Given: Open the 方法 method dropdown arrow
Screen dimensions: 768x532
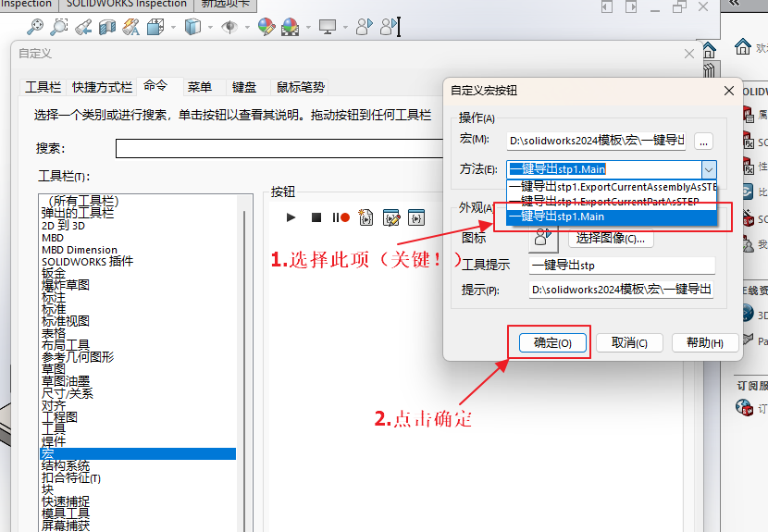Looking at the screenshot, I should point(708,169).
